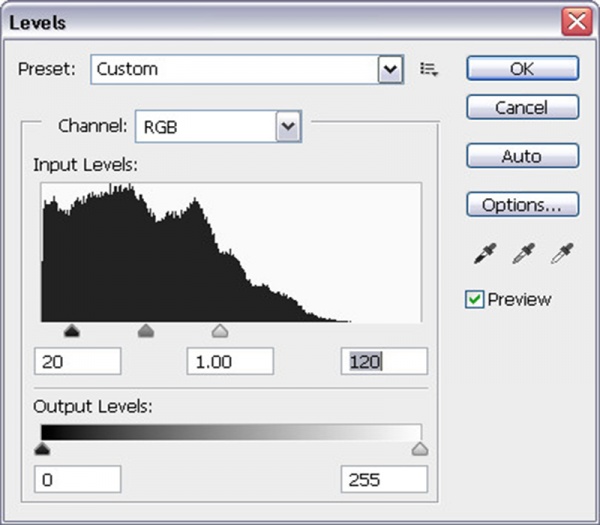Click the Custom preset combo box

[x=247, y=69]
